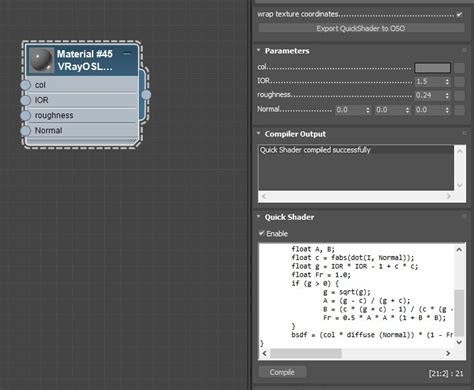Click the col input socket on the node
This screenshot has width=474, height=390.
(25, 85)
